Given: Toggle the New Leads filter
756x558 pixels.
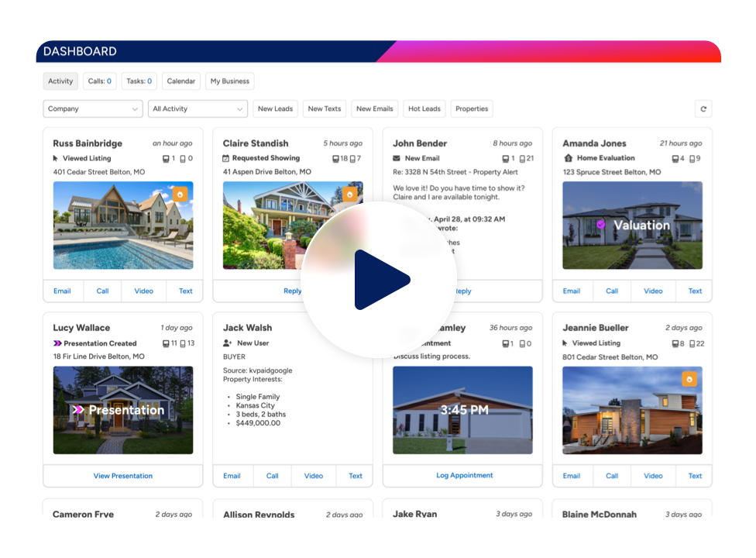Looking at the screenshot, I should click(x=275, y=109).
